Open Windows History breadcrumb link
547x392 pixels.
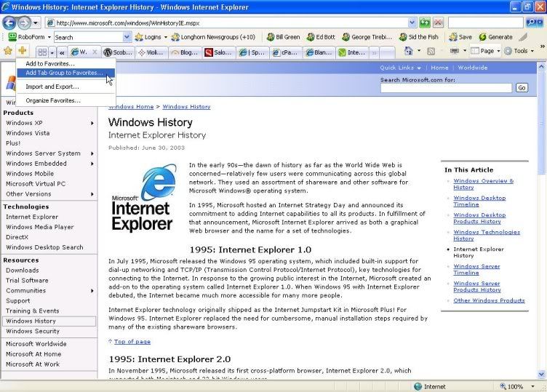coord(186,107)
